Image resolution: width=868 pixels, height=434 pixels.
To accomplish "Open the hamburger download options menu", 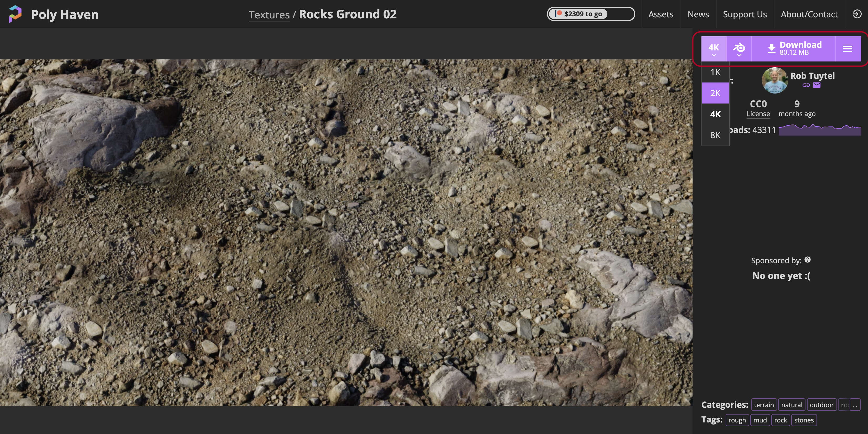I will coord(848,49).
